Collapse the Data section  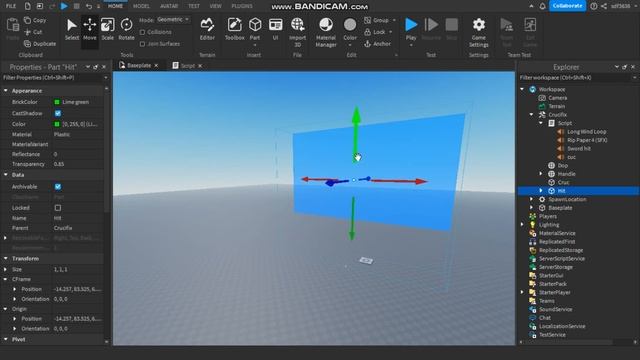(x=6, y=175)
